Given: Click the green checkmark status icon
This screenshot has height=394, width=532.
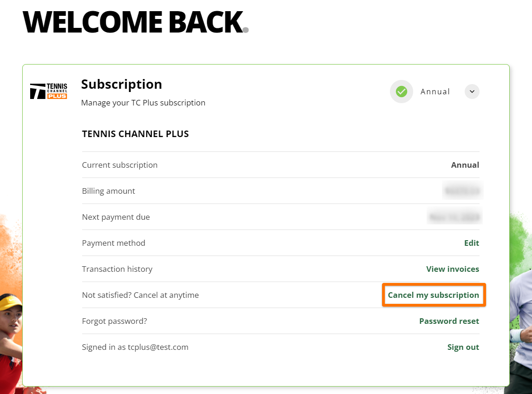Looking at the screenshot, I should (x=402, y=92).
